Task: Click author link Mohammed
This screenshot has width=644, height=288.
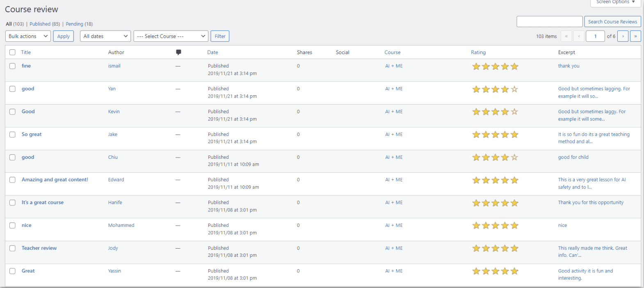Action: pyautogui.click(x=121, y=225)
